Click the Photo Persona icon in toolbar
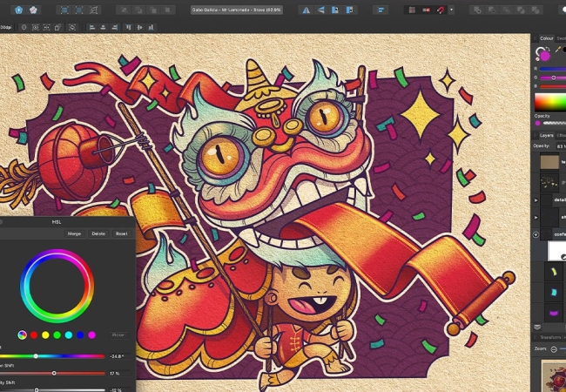This screenshot has width=566, height=392. coord(19,10)
